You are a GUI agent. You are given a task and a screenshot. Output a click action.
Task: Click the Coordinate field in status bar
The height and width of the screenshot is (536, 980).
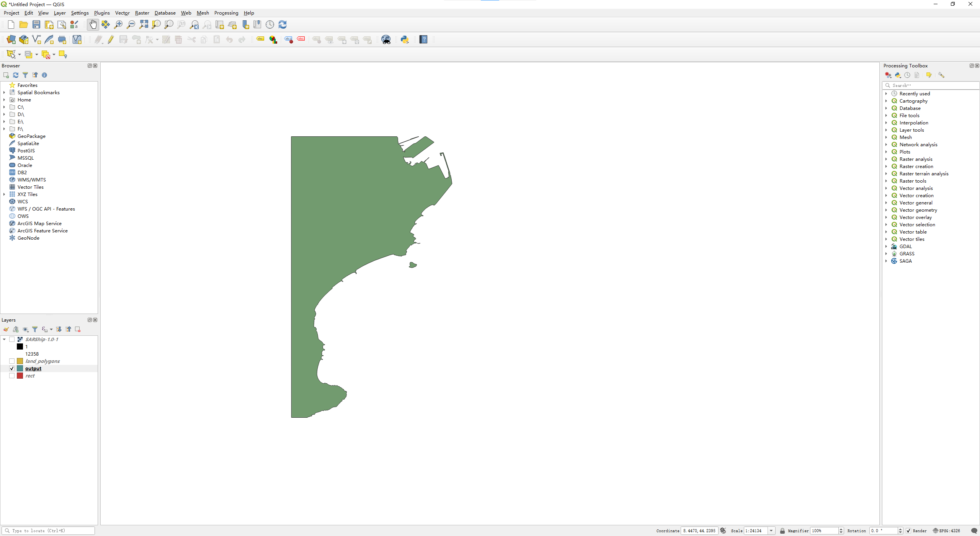[699, 531]
